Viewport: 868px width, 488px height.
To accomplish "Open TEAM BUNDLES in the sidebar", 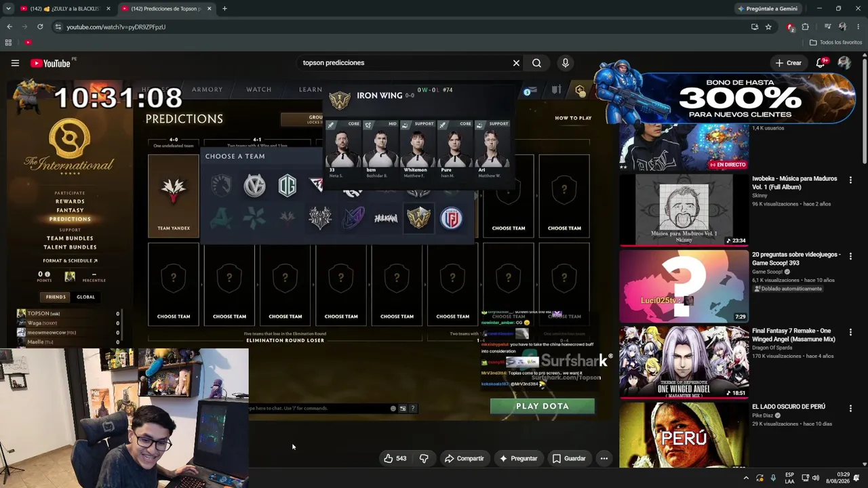I will [x=70, y=239].
